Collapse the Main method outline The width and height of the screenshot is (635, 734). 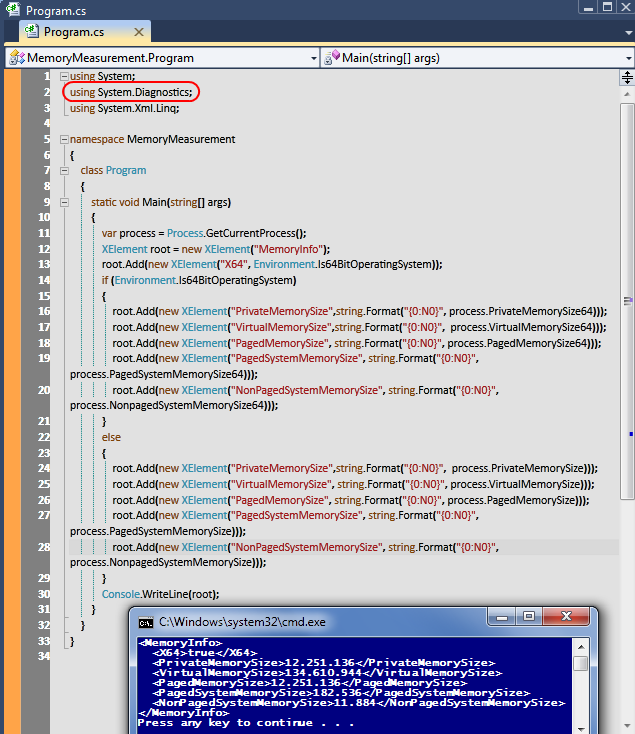coord(86,202)
